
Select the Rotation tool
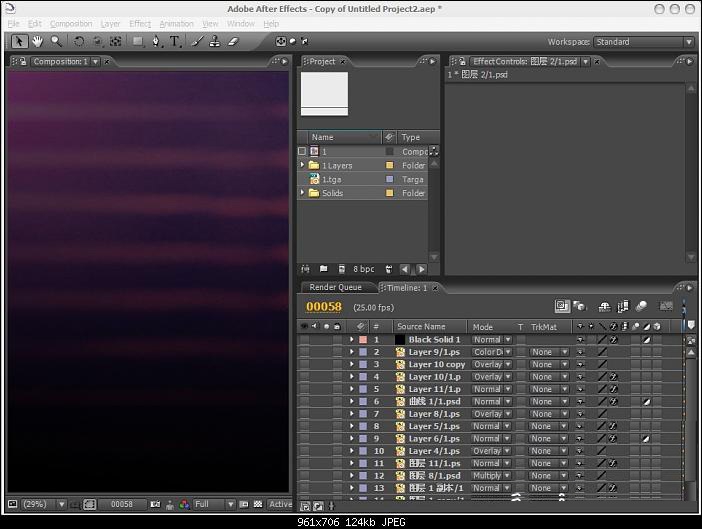[79, 42]
